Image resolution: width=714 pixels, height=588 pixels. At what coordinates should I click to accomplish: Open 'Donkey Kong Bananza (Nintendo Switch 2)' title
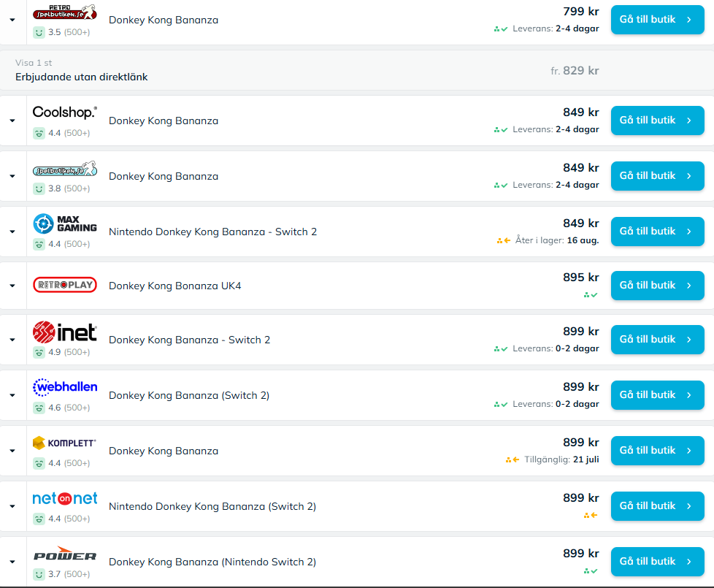(212, 562)
